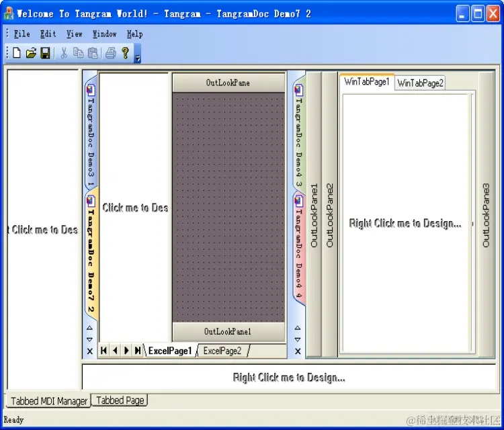Click the Save floppy disk icon

click(45, 53)
